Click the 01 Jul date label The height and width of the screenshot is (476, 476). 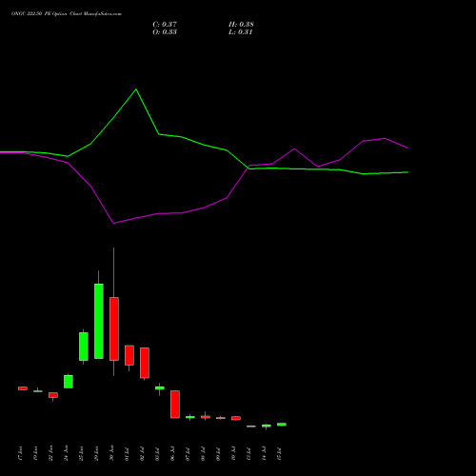[x=127, y=454]
